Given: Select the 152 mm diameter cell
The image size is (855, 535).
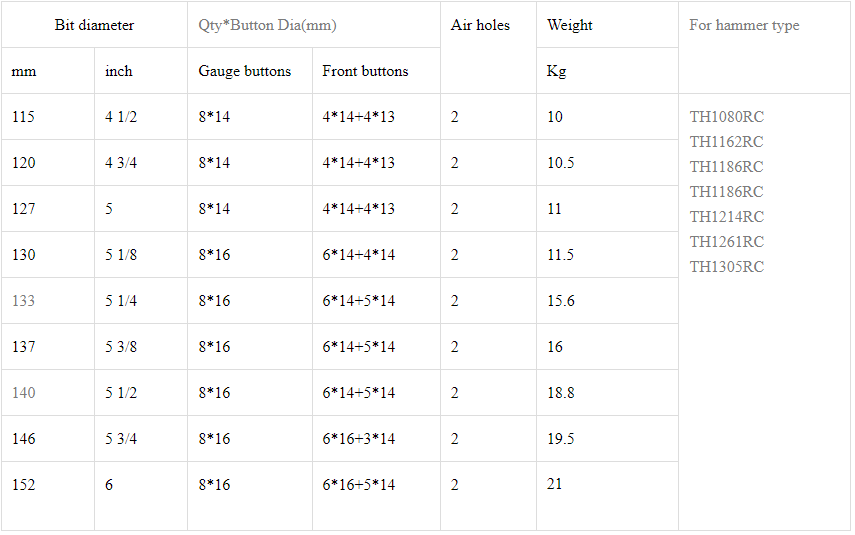Looking at the screenshot, I should [23, 485].
